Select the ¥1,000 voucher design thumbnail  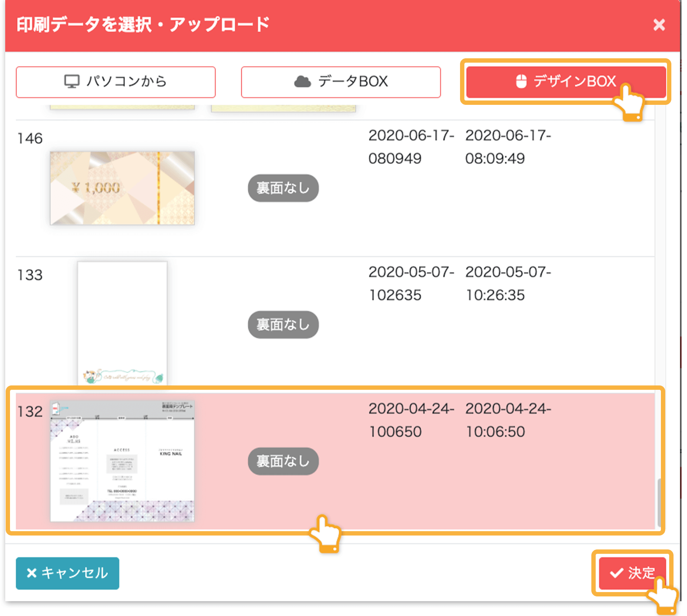pos(122,188)
